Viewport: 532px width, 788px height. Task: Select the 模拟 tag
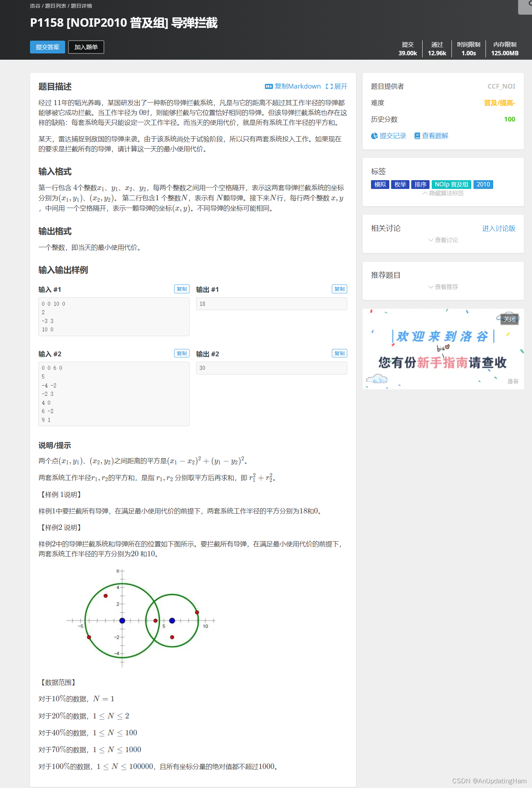coord(380,185)
